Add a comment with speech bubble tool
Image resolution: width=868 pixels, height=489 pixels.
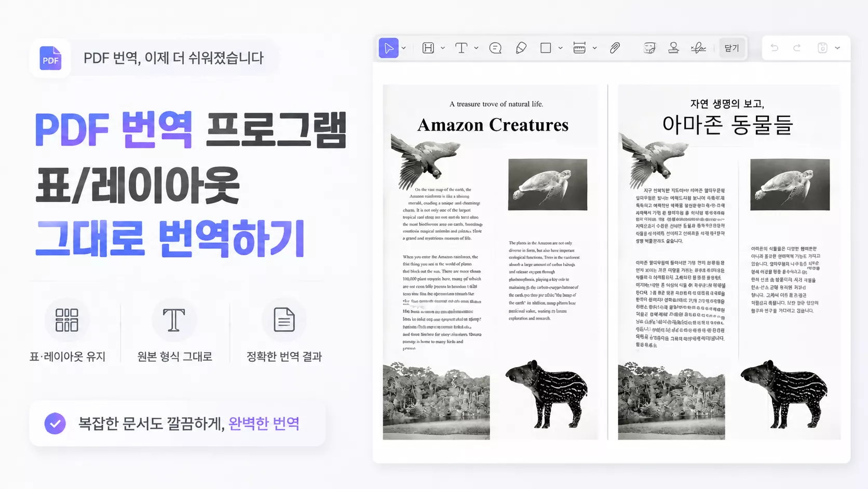495,48
